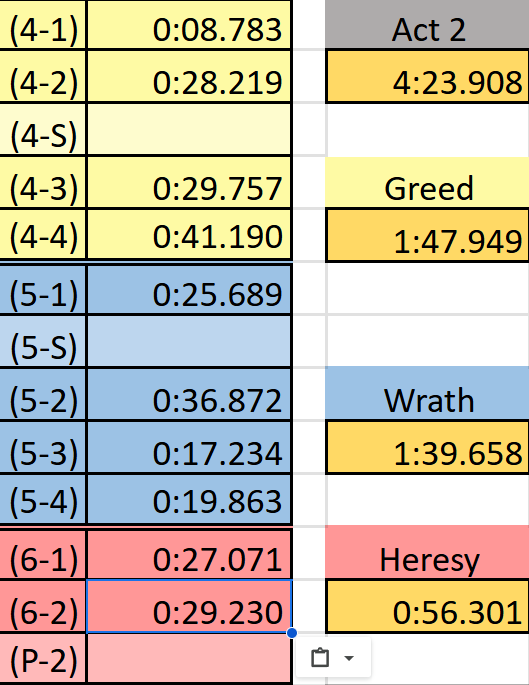Click the Greed header cell
This screenshot has height=685, width=529.
pos(427,183)
